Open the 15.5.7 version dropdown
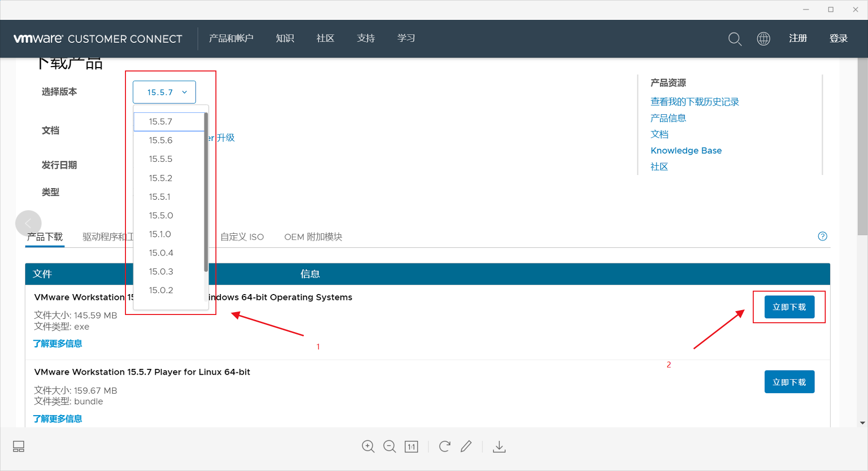This screenshot has height=471, width=868. click(164, 92)
